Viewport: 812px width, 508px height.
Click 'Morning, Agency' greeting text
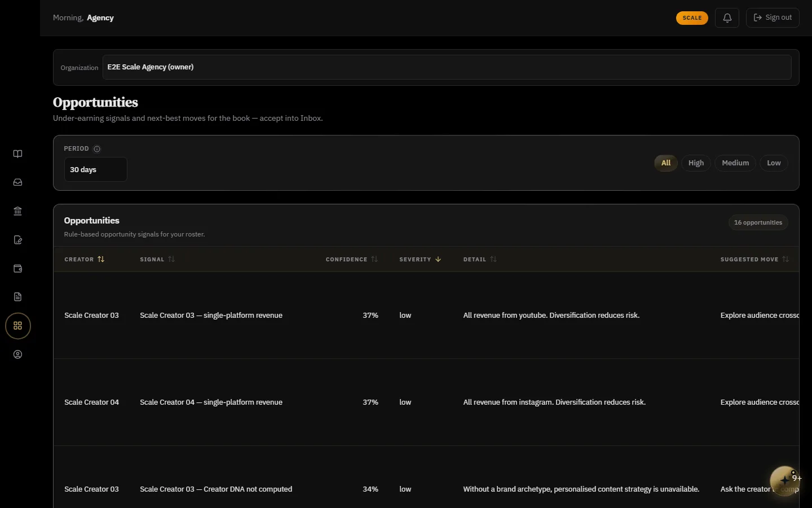tap(83, 18)
